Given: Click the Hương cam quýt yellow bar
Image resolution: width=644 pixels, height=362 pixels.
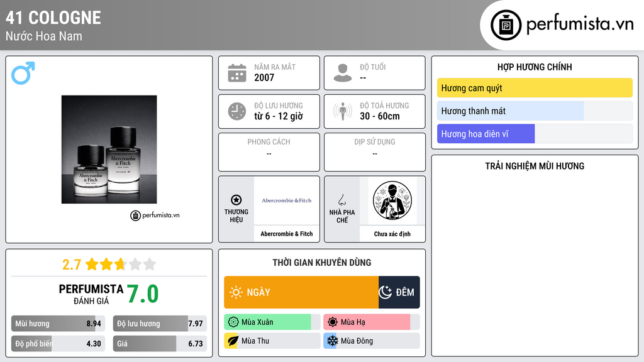Looking at the screenshot, I should coord(535,88).
